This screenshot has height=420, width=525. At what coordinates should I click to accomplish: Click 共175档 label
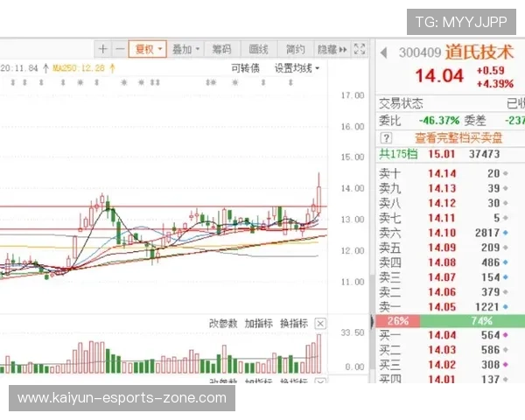click(398, 154)
